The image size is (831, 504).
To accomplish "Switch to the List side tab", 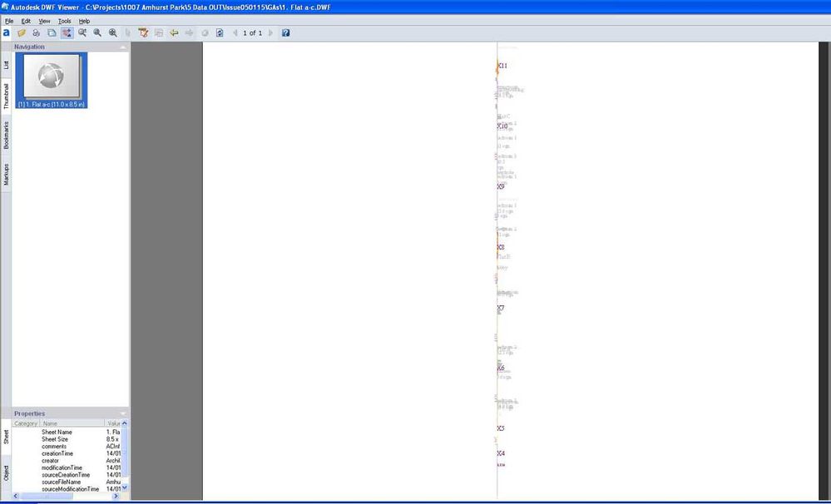I will click(x=6, y=65).
